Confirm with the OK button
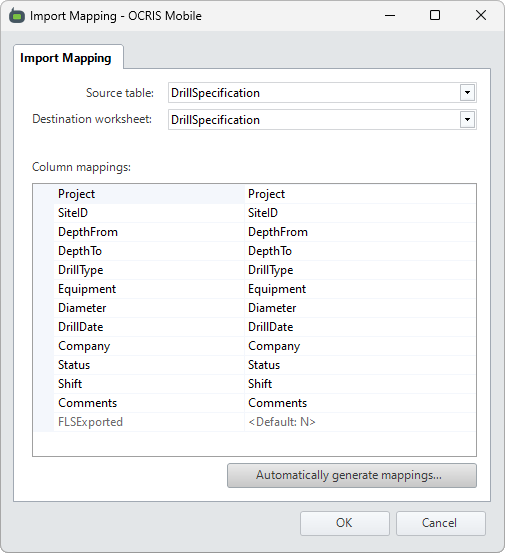505x553 pixels. pos(345,523)
